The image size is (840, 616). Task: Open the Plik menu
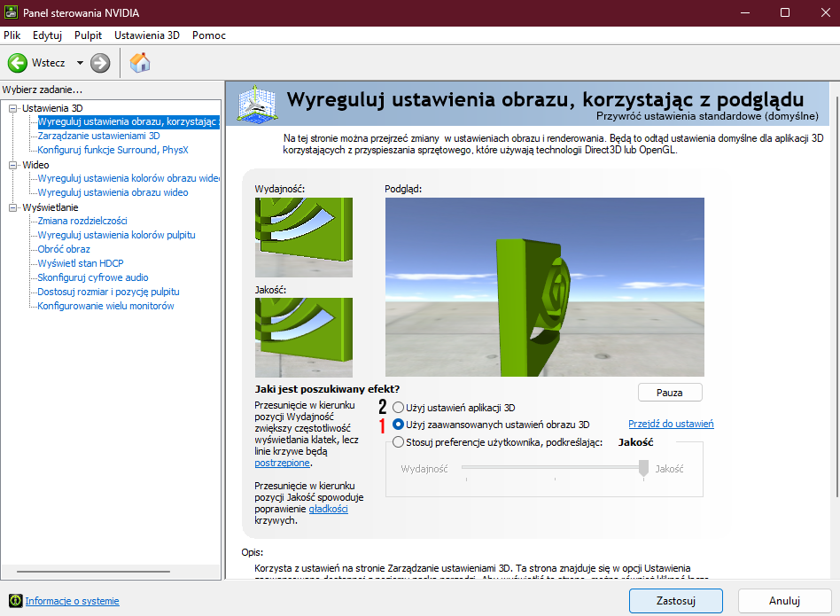[x=12, y=35]
